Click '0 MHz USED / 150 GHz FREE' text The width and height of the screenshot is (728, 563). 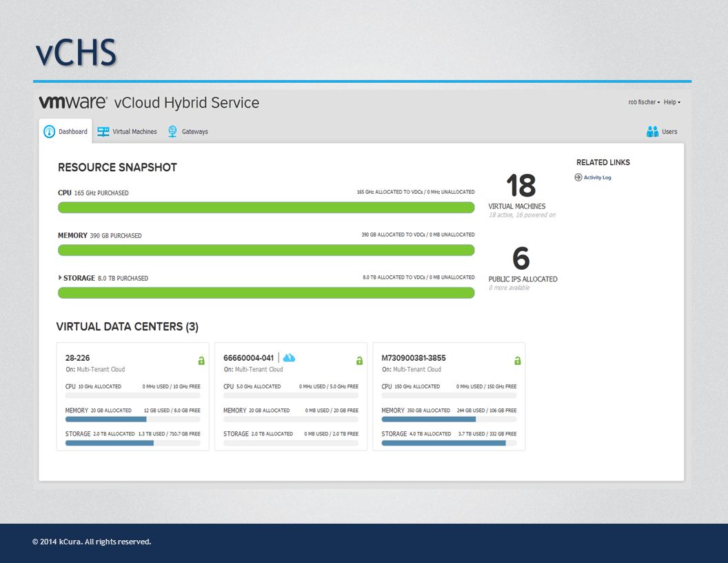[486, 386]
